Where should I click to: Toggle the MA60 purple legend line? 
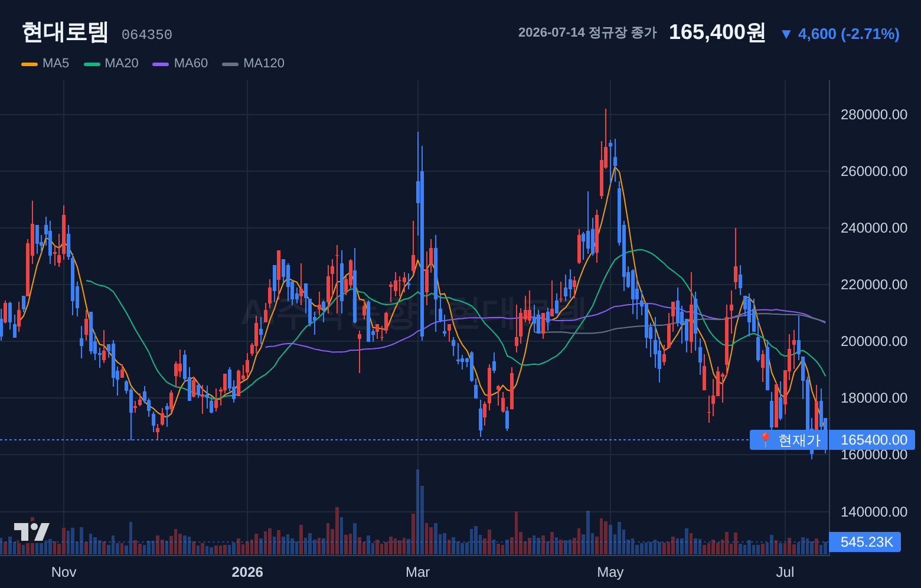(161, 64)
